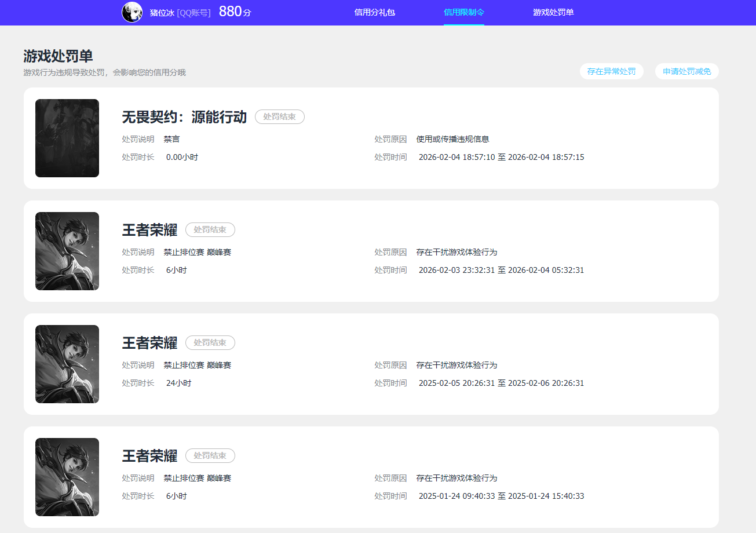
Task: Click the username 猪位冰 in the header
Action: (162, 13)
